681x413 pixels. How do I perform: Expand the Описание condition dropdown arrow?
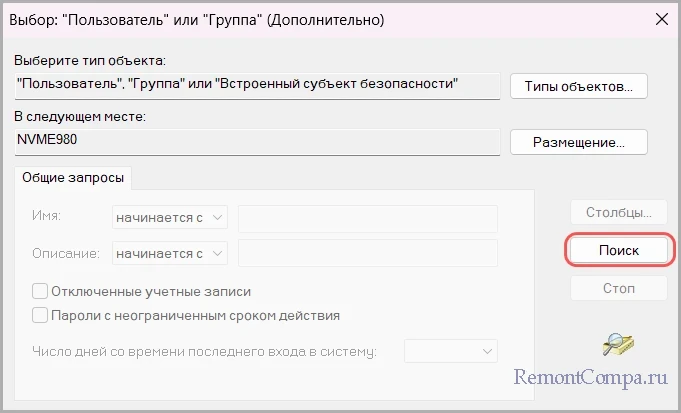(x=218, y=253)
